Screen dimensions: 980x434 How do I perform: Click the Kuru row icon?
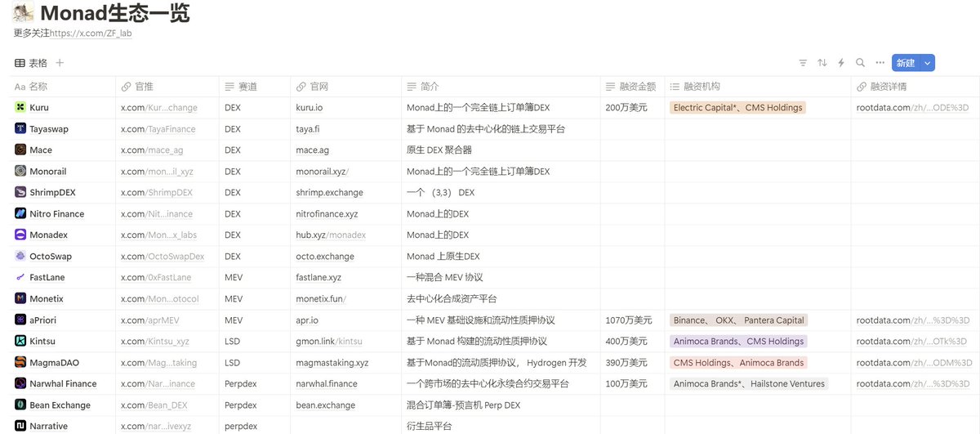tap(20, 107)
